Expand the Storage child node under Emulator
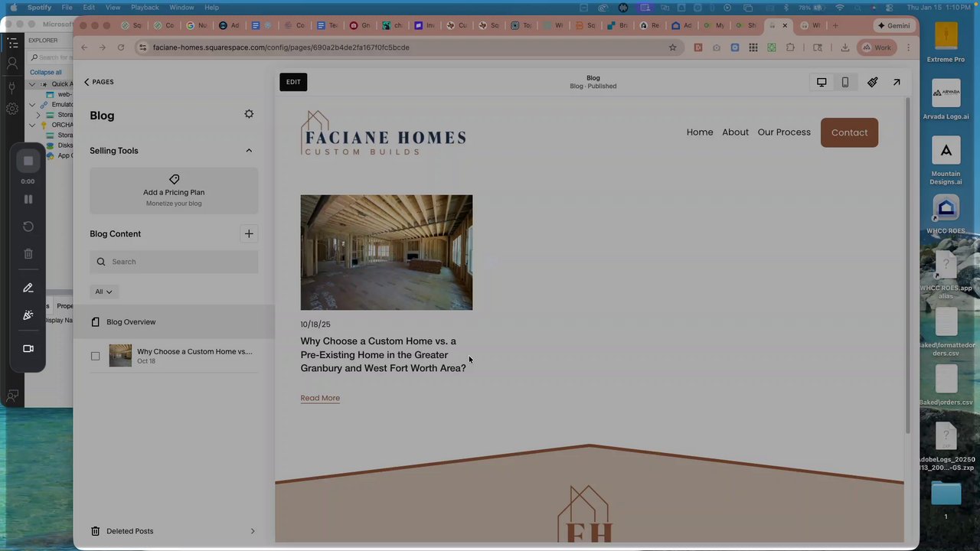Screen dimensions: 980x551 (x=38, y=115)
